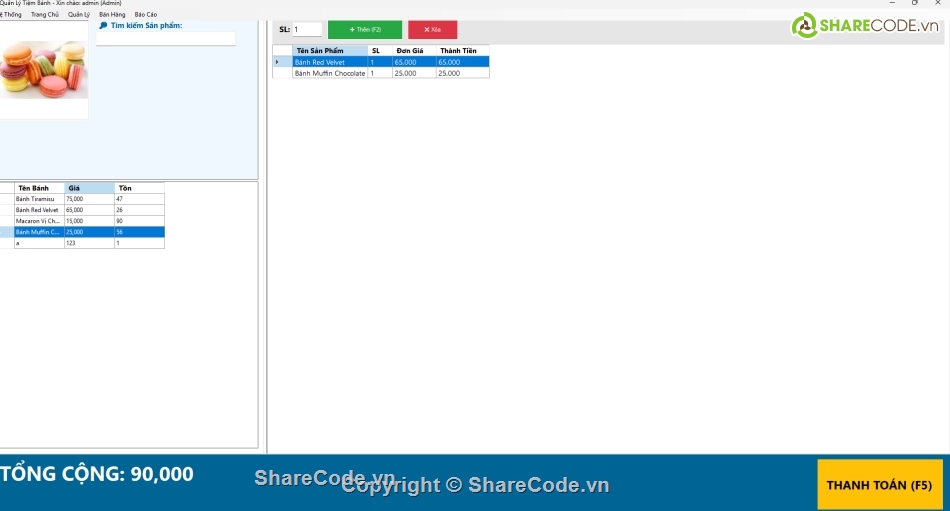Select Macaron Vị Ch... row in product list

tap(38, 221)
